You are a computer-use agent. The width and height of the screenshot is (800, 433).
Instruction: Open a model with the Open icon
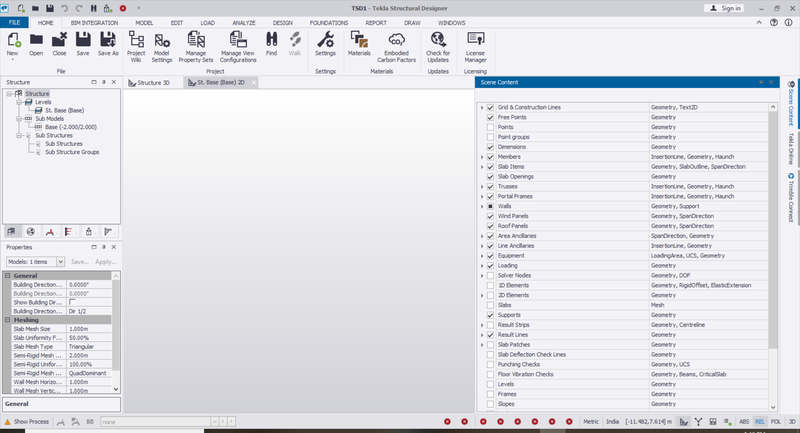coord(36,44)
